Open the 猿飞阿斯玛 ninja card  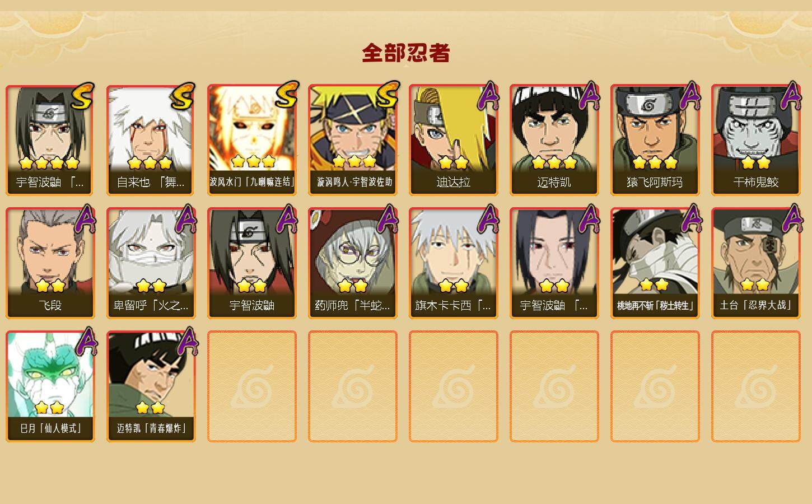[655, 140]
